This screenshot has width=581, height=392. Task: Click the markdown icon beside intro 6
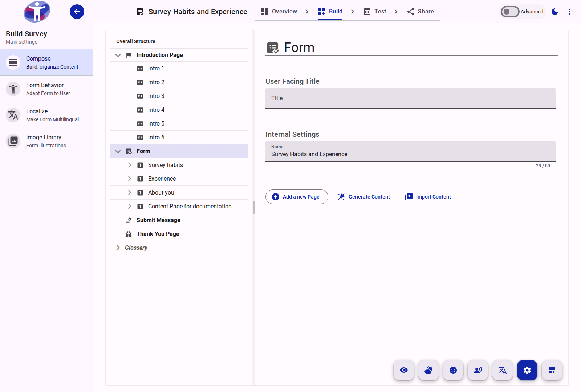click(x=140, y=138)
